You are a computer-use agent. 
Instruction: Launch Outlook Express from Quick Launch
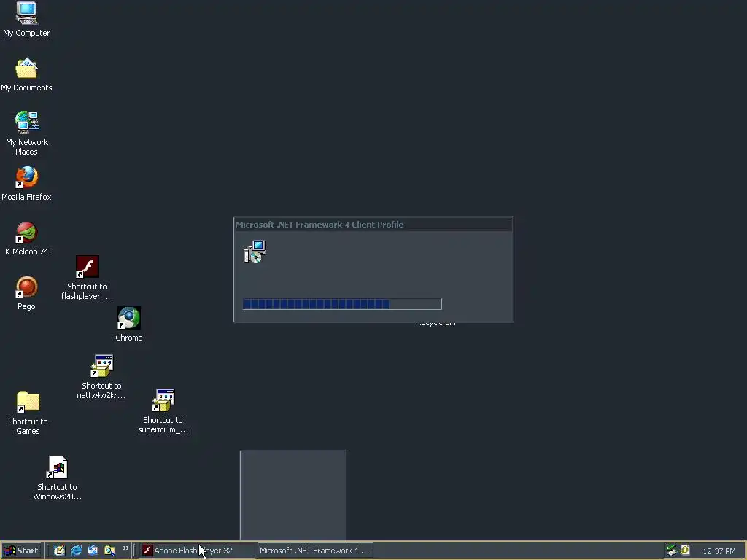tap(93, 551)
